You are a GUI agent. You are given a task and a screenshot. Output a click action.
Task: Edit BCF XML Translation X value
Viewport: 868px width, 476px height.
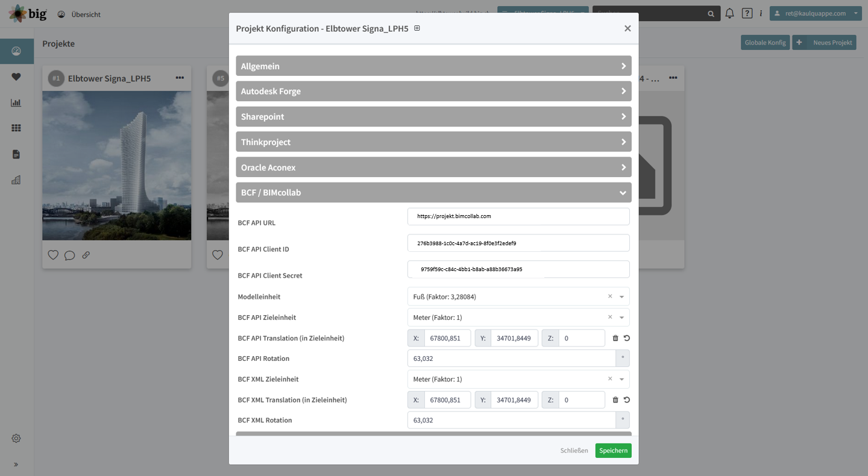(x=447, y=399)
